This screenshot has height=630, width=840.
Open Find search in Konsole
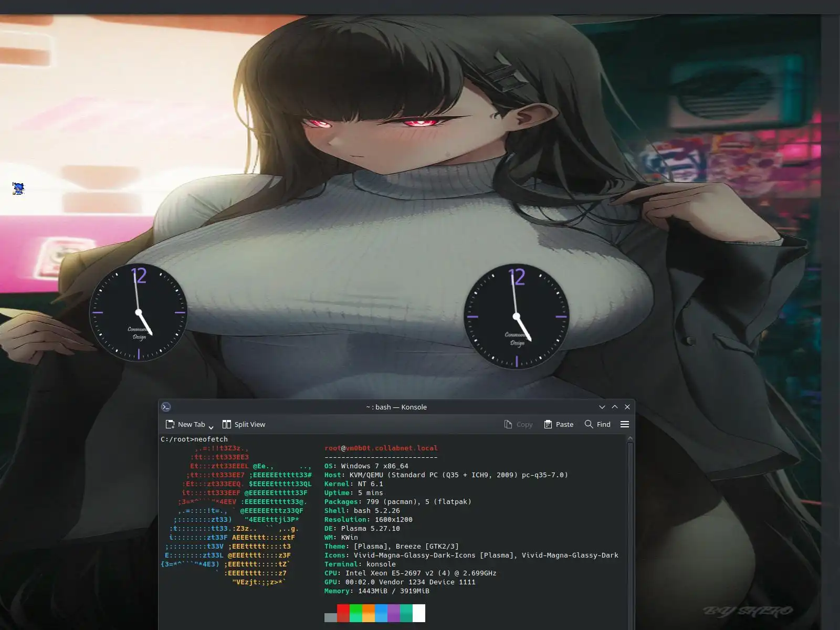597,424
